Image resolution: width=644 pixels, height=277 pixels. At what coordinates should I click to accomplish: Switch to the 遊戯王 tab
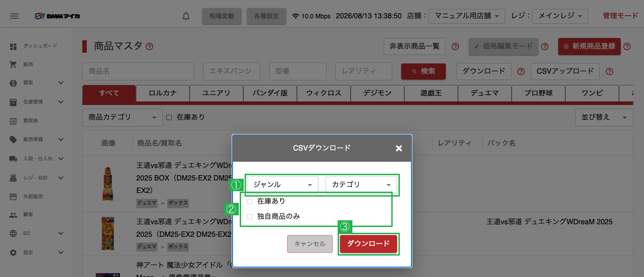431,93
